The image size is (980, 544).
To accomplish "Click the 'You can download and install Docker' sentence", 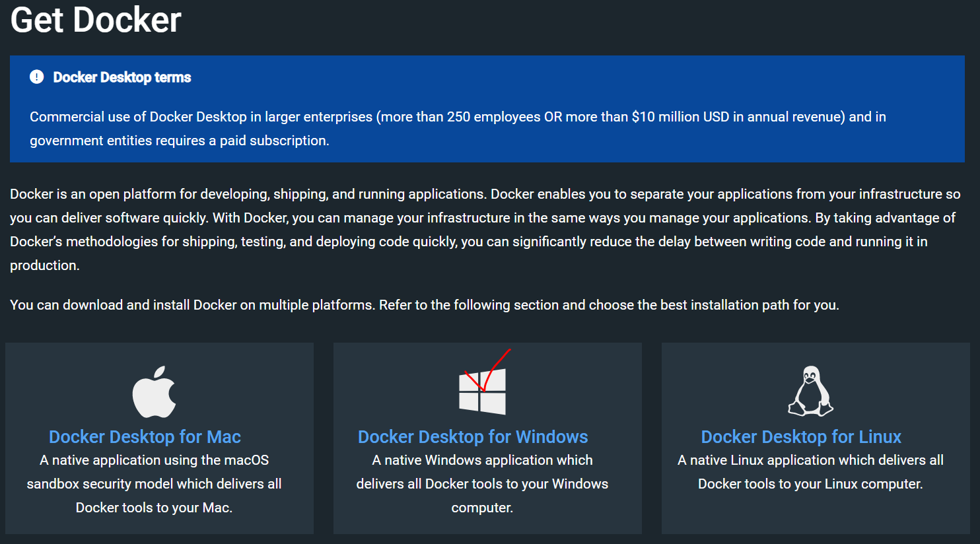I will point(425,305).
